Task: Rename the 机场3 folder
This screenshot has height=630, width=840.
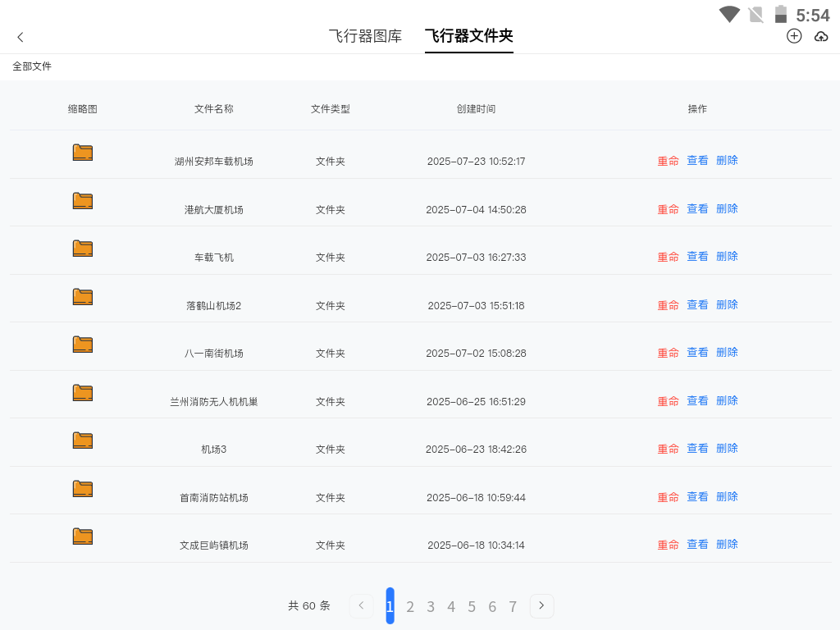Action: click(x=668, y=449)
